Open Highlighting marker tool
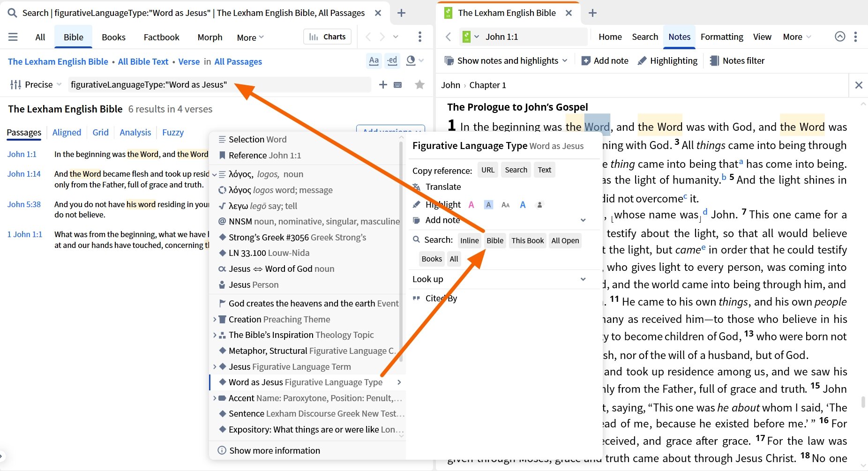This screenshot has width=868, height=471. point(667,60)
